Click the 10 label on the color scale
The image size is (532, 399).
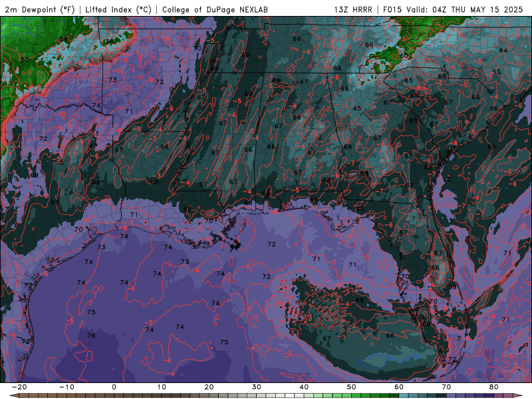pos(162,387)
